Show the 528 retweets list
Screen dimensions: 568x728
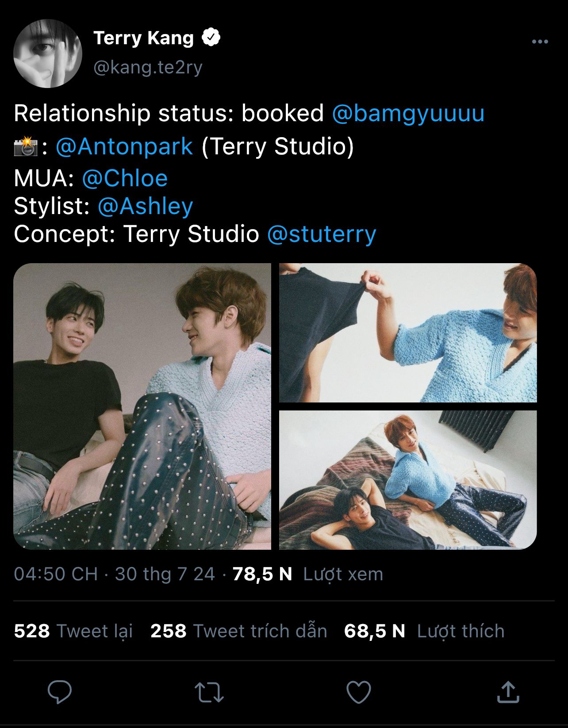click(73, 631)
